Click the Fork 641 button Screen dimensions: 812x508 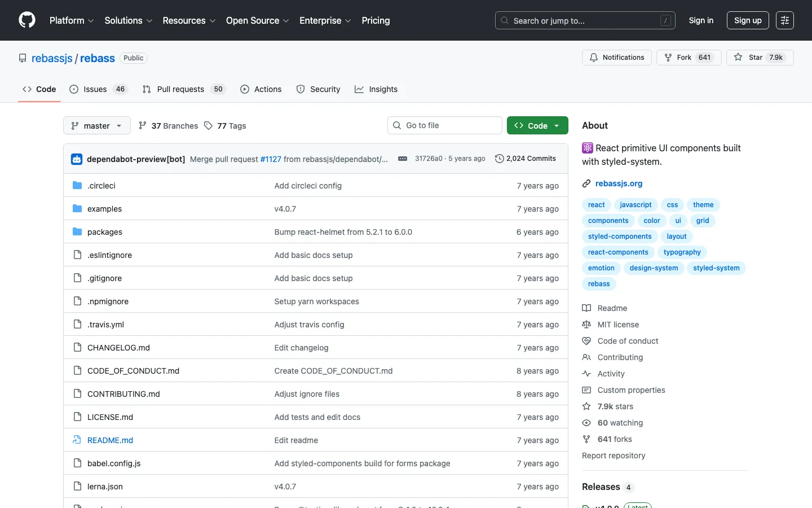[x=689, y=58]
